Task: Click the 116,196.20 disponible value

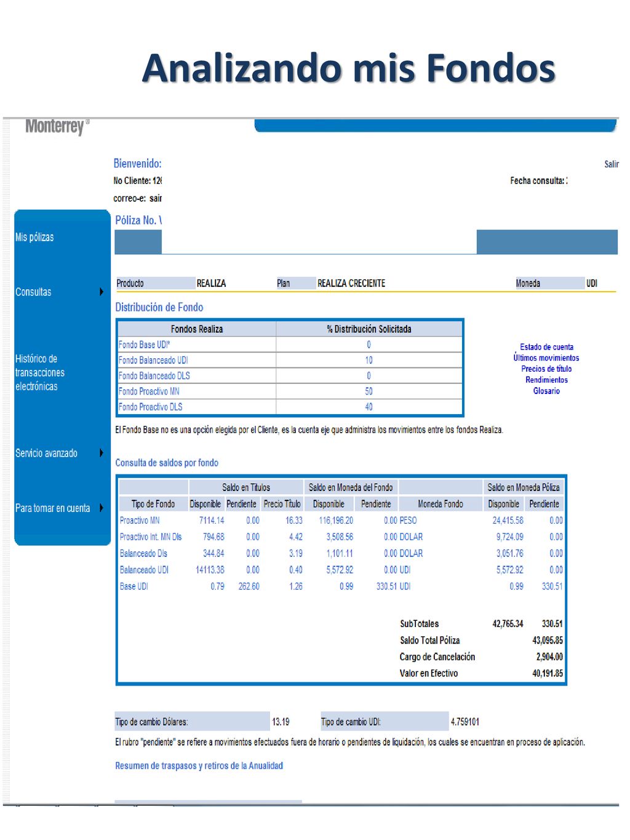Action: tap(336, 521)
